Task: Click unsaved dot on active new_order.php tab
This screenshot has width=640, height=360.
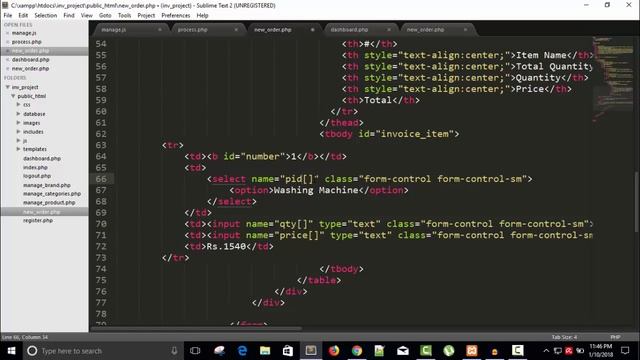Action: pos(312,30)
